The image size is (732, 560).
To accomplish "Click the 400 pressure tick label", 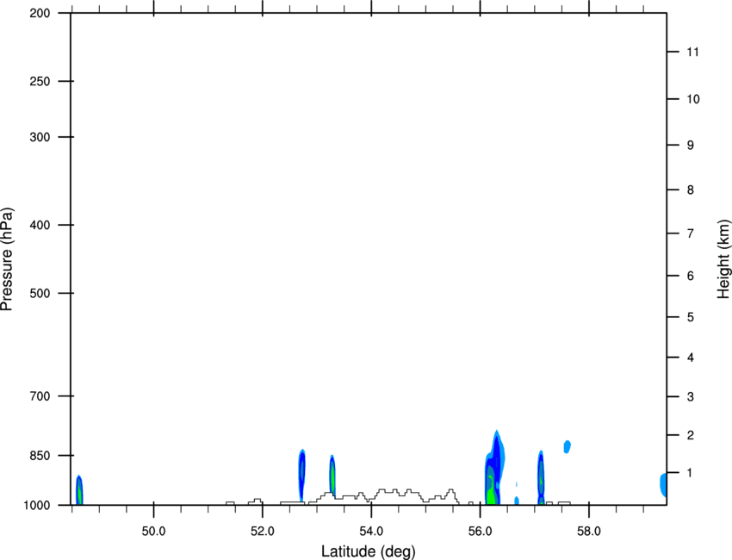I will [40, 225].
